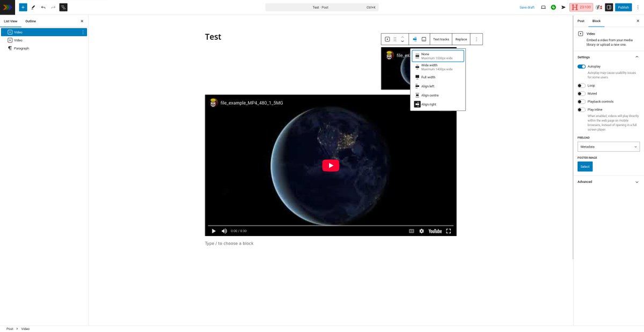This screenshot has height=332, width=644.
Task: Click the large red YouTube play button
Action: pyautogui.click(x=331, y=166)
